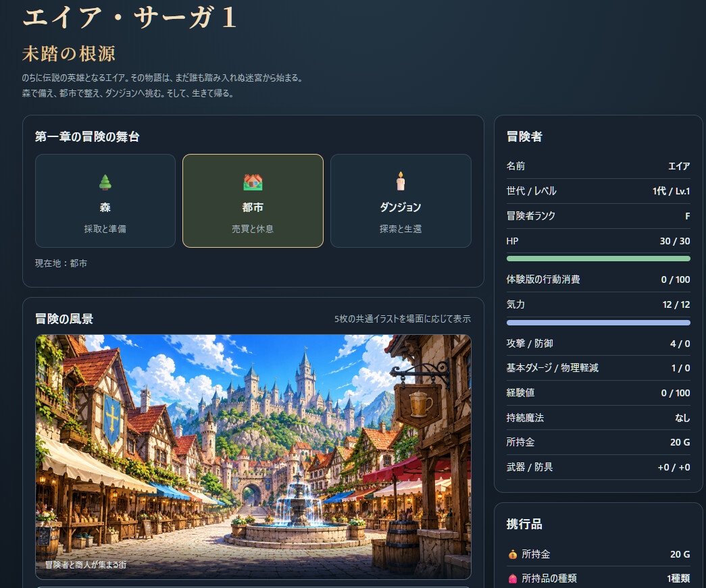Click the 持続魔法 value なし
Viewport: 706px width, 588px height.
click(x=682, y=418)
